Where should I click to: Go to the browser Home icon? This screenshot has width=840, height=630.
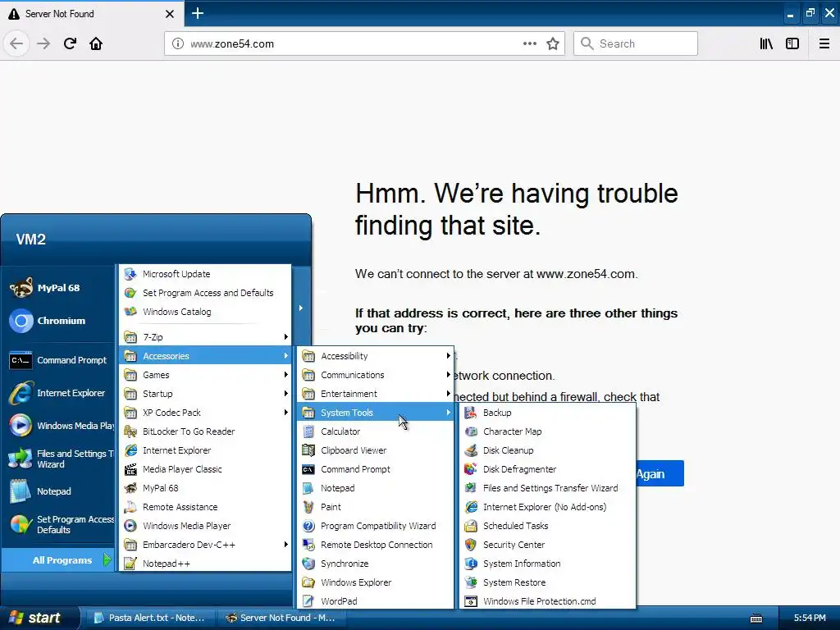(x=96, y=43)
